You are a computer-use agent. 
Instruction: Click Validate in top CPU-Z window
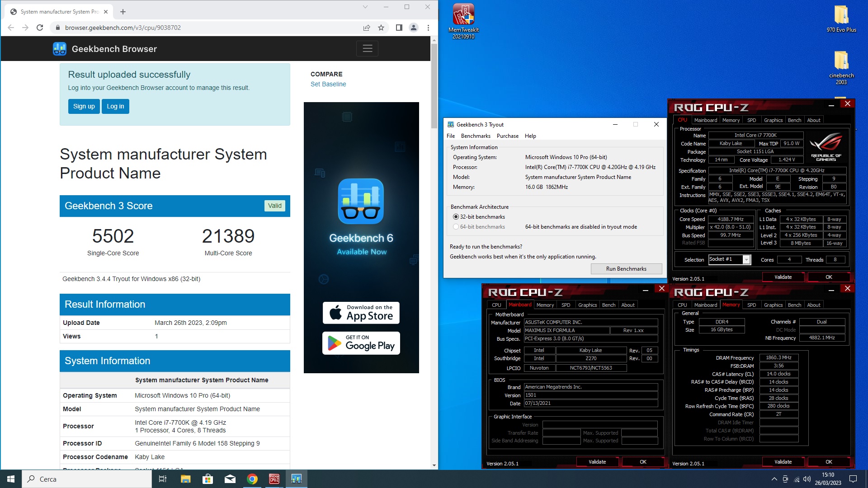[x=783, y=277]
